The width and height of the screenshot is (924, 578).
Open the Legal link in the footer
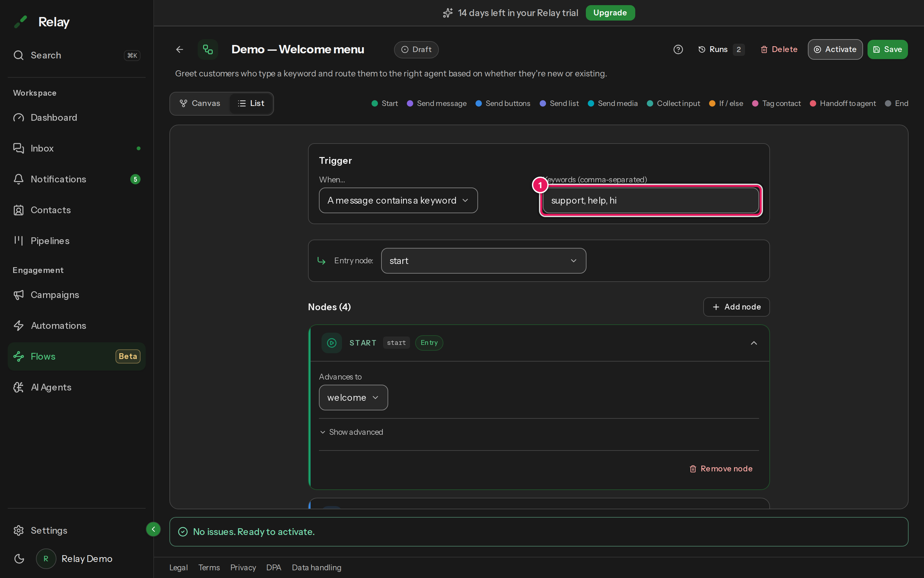(x=178, y=567)
